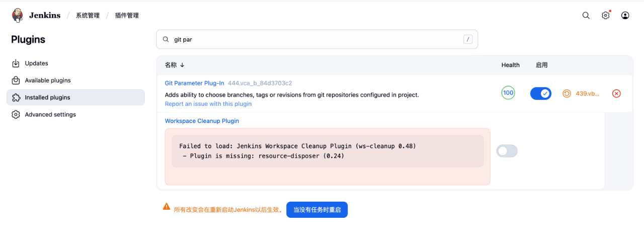Viewport: 644px width, 243px height.
Task: Click the Plugins page heading
Action: tap(28, 40)
